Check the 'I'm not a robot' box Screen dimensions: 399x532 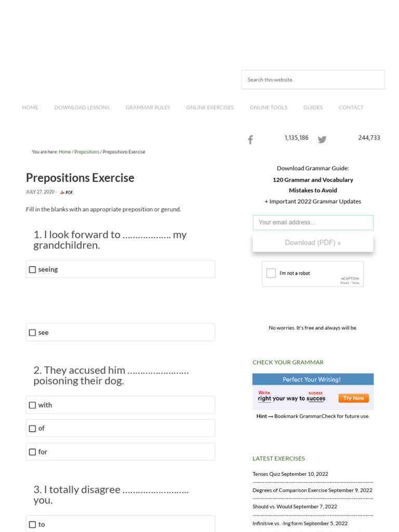[x=271, y=273]
